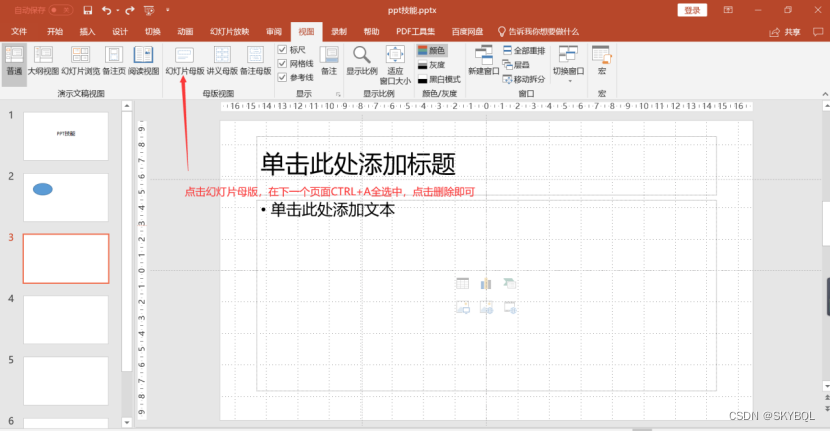Collapse the ribbon with the chevron
This screenshot has height=431, width=830.
coord(825,94)
